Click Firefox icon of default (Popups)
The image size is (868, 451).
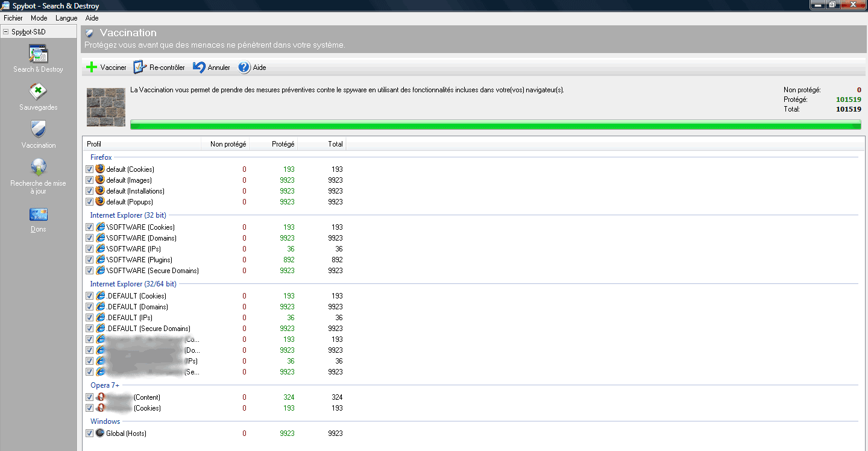click(x=100, y=201)
